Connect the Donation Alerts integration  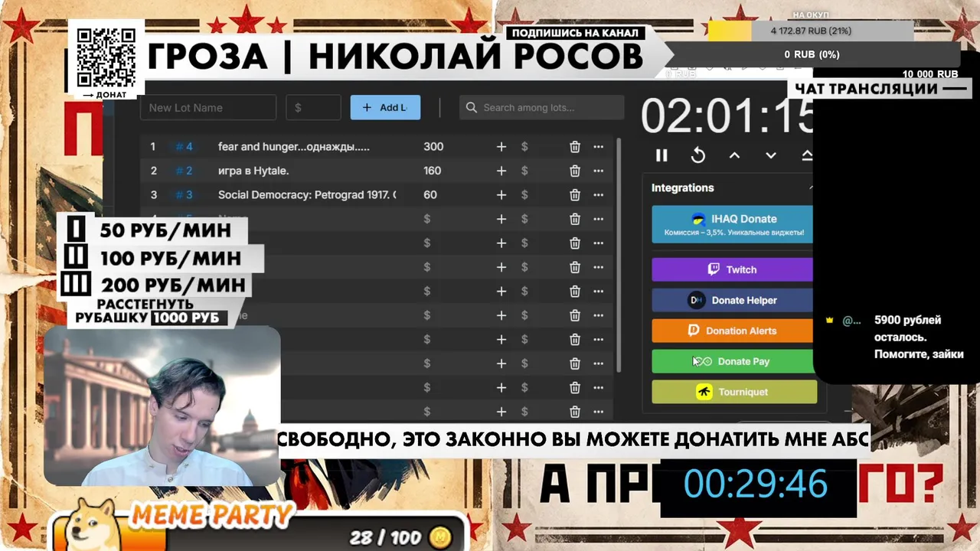click(733, 331)
